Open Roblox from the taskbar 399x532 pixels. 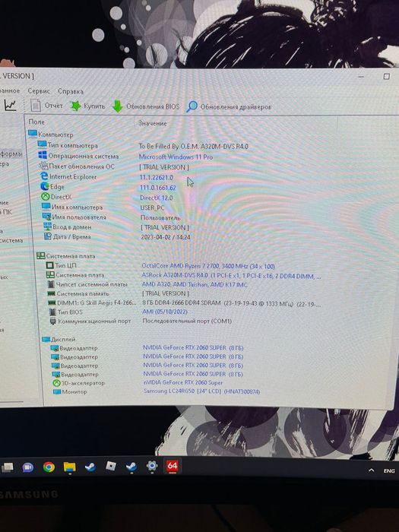111,467
